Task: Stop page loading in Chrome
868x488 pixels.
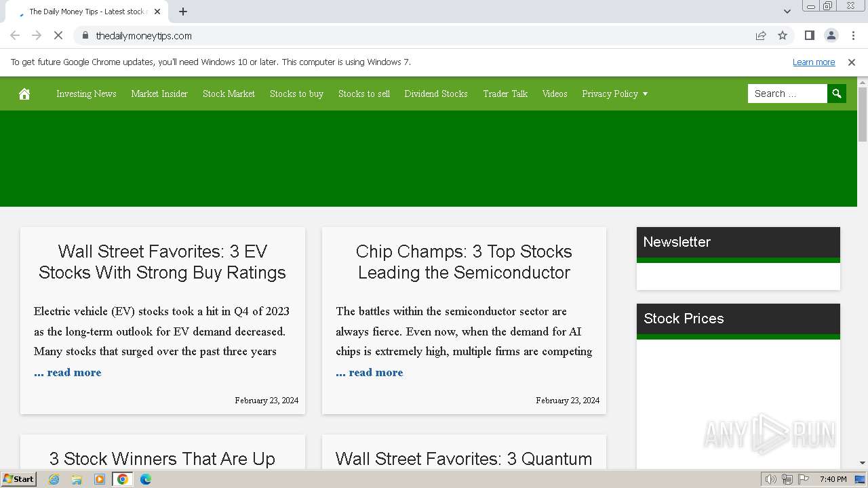Action: 58,35
